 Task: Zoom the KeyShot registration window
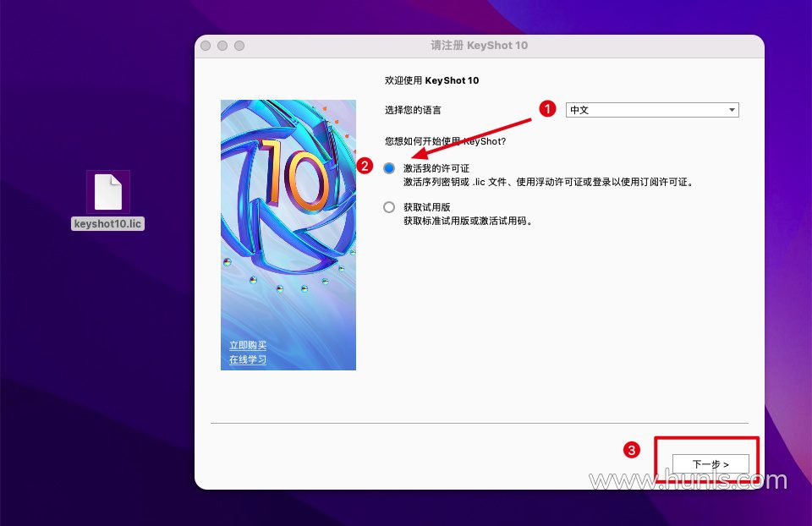(239, 46)
